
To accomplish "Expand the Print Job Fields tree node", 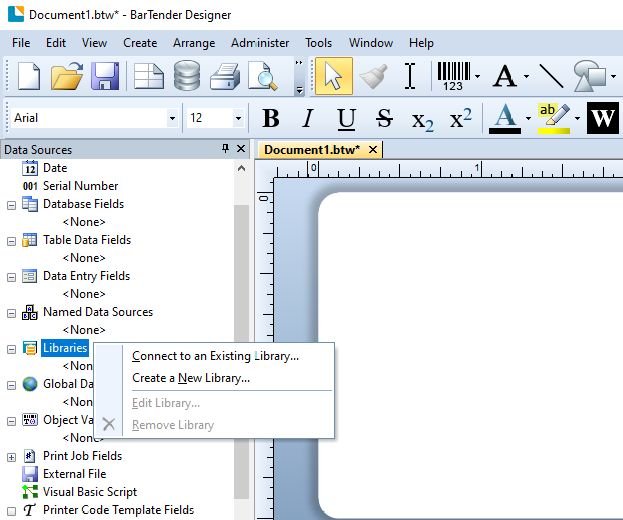I will (12, 456).
